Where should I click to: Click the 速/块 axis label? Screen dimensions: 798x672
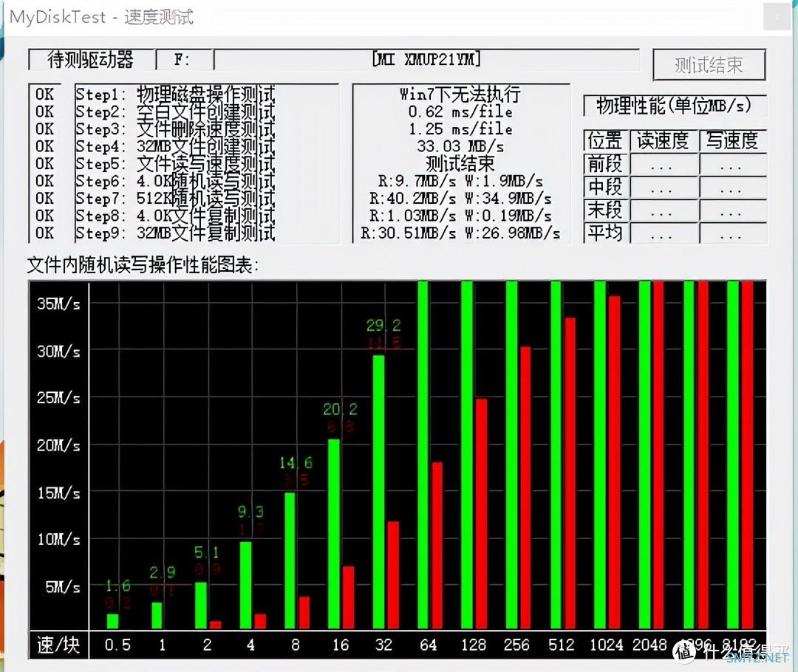58,645
